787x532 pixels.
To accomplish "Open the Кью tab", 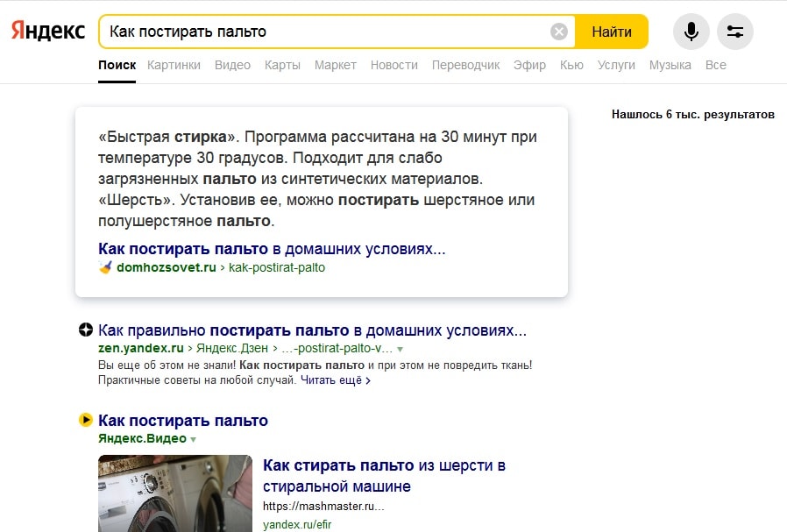I will (571, 65).
